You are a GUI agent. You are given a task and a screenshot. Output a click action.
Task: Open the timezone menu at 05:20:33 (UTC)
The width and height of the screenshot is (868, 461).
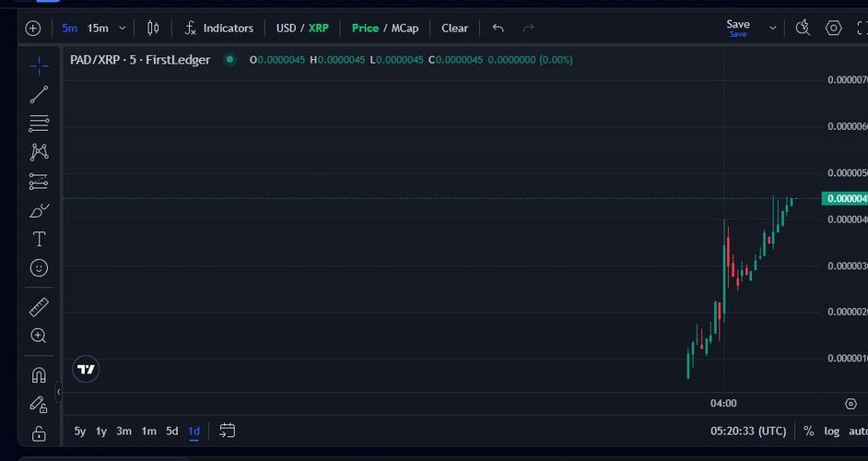748,431
